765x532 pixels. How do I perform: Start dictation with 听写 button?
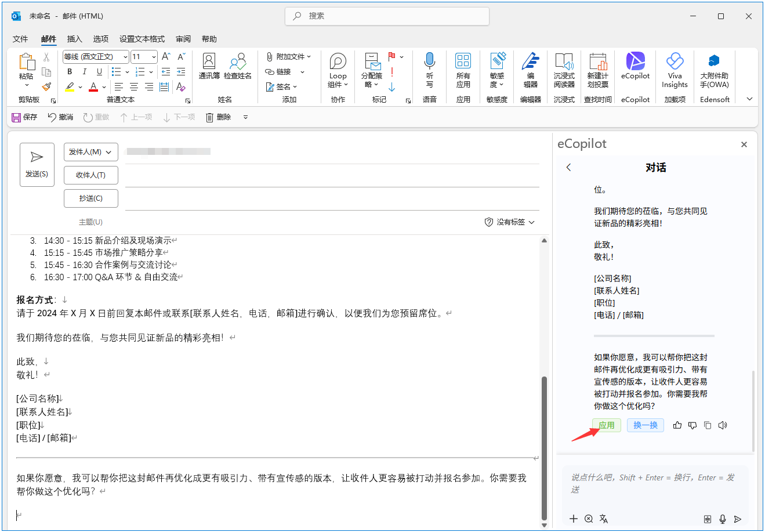[x=430, y=69]
